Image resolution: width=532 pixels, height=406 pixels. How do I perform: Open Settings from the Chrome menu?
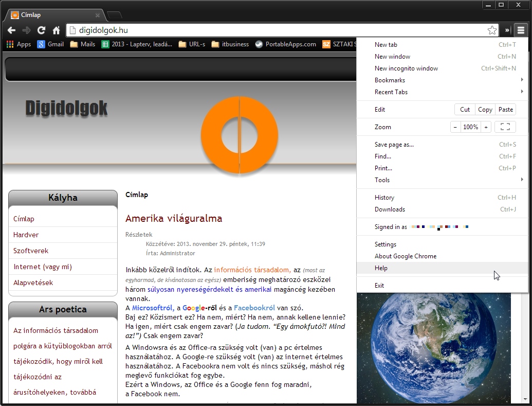point(442,244)
